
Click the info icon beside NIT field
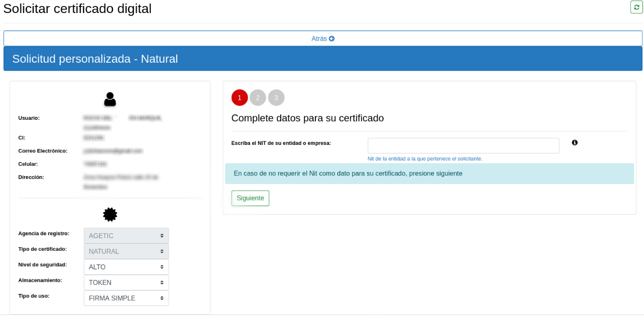575,142
